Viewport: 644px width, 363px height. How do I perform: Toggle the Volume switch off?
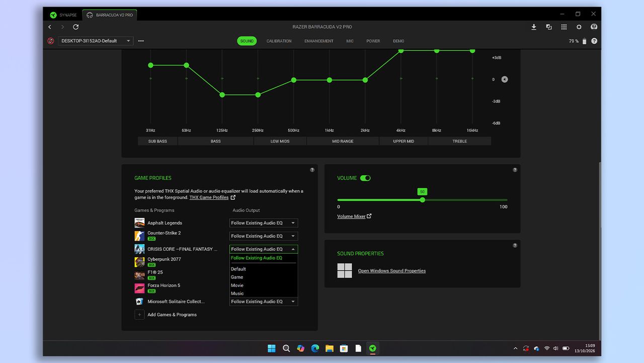[x=365, y=178]
